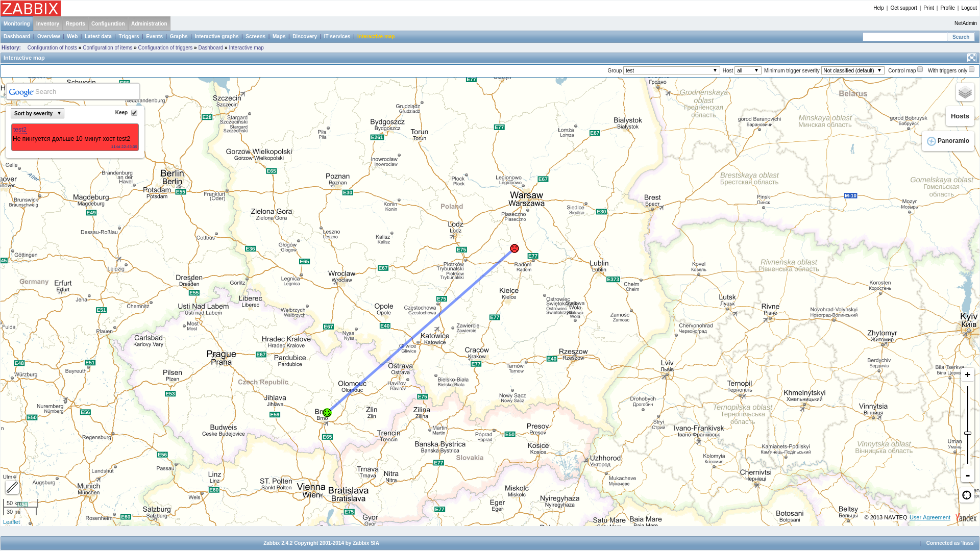
Task: Toggle the 'With triggers only' checkbox
Action: tap(975, 70)
